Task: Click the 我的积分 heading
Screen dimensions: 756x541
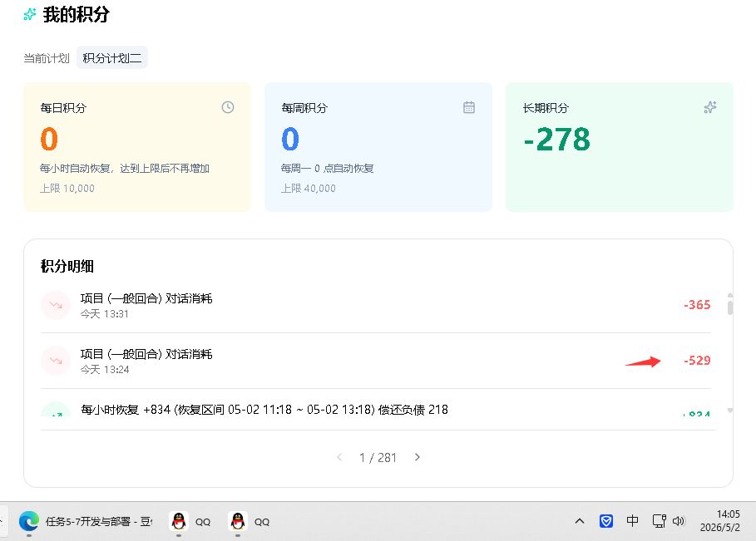Action: (77, 14)
